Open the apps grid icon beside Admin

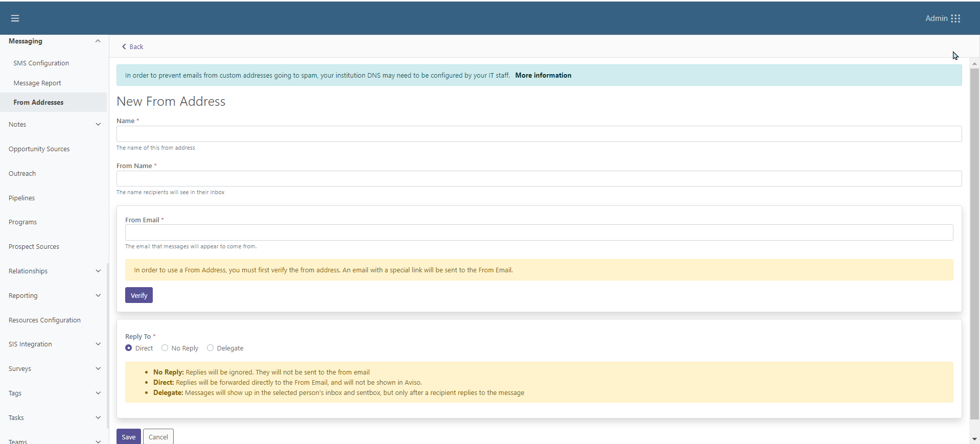point(955,18)
